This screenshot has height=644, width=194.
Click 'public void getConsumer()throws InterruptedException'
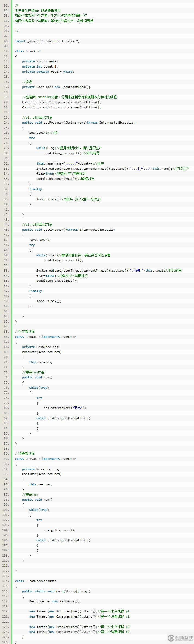pos(69,230)
